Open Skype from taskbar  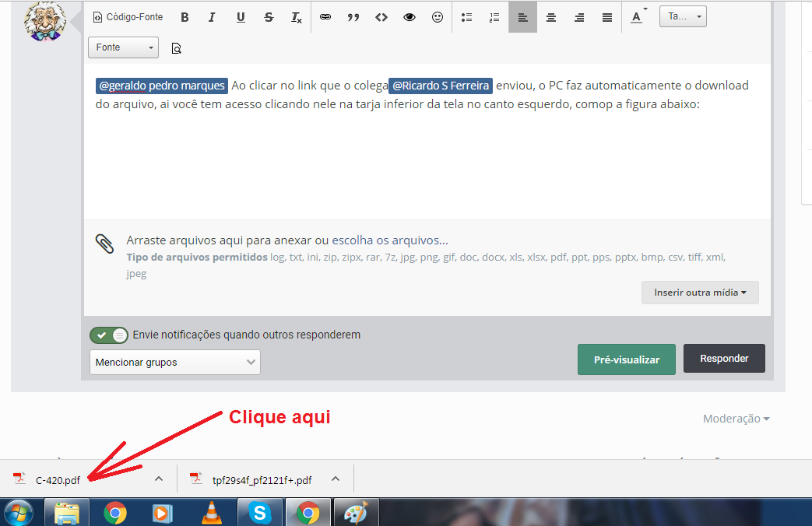(x=260, y=513)
